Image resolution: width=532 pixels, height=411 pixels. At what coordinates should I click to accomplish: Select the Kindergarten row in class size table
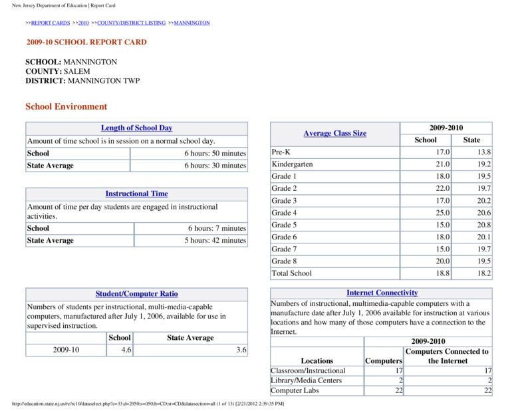coord(381,164)
